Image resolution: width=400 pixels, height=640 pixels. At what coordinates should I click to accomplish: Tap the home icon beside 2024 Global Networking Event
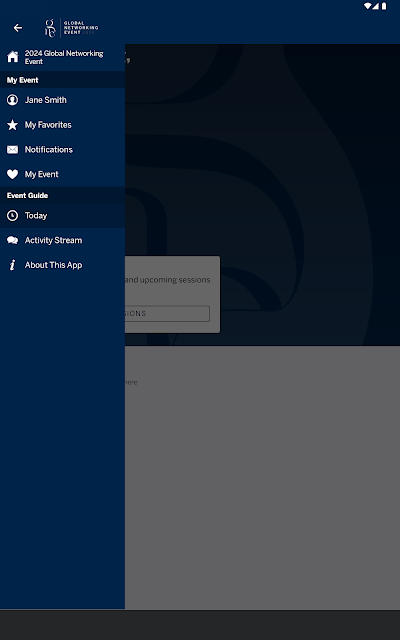click(x=13, y=57)
